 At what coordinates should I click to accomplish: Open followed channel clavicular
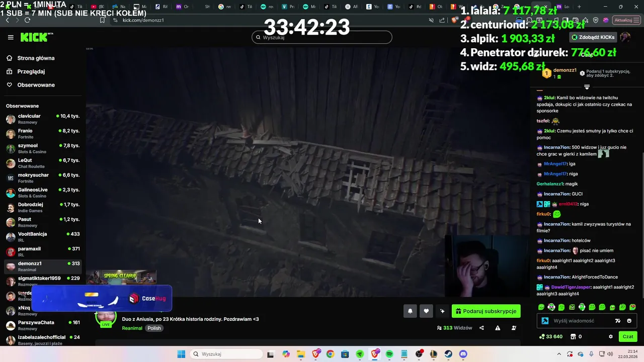(x=43, y=119)
